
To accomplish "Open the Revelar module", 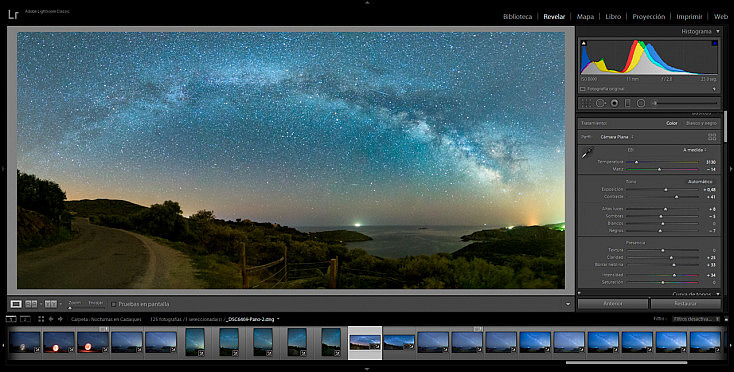I will [554, 16].
